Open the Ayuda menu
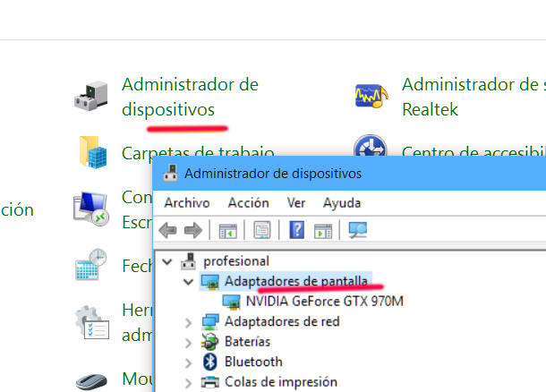Viewport: 546px width, 392px height. 342,202
